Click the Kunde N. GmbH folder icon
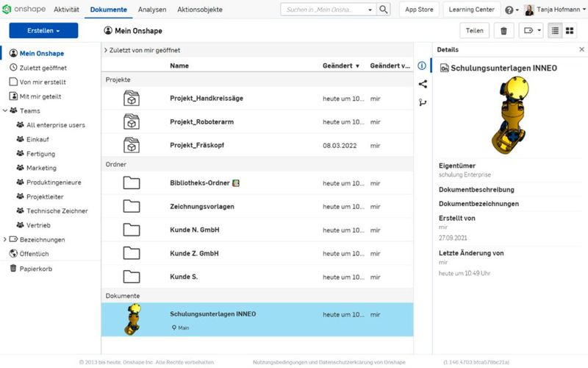 pos(132,230)
